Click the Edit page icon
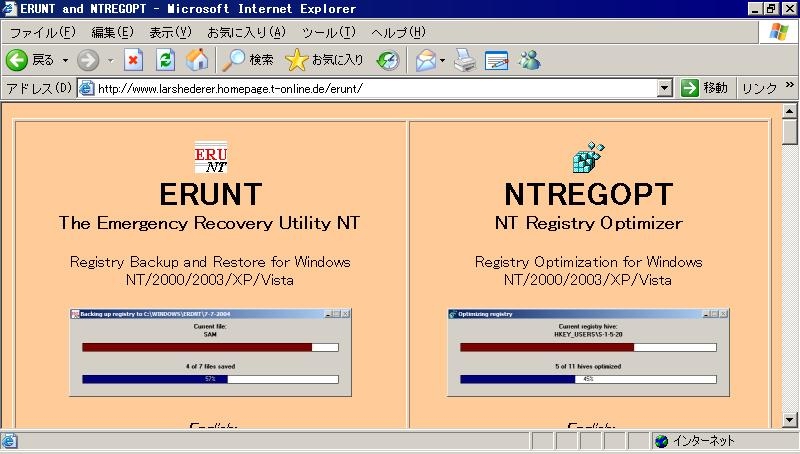This screenshot has width=800, height=454. [496, 60]
